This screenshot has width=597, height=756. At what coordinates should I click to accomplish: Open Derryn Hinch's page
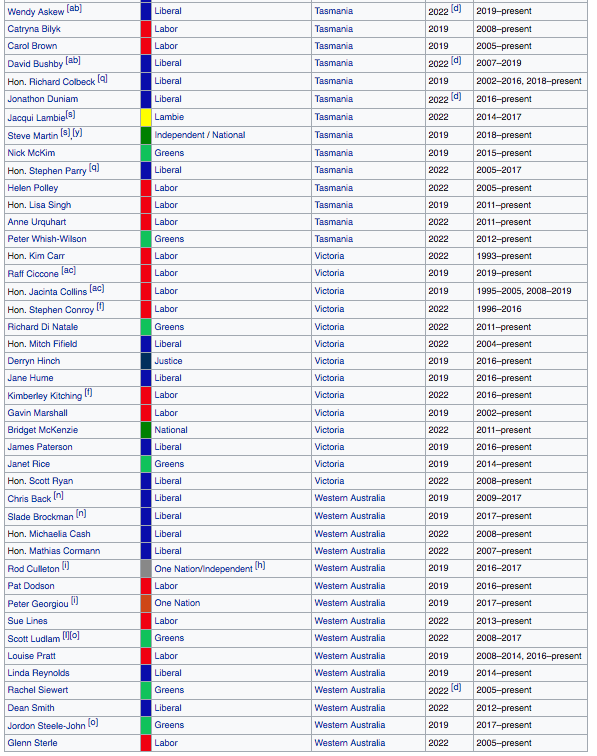(34, 361)
